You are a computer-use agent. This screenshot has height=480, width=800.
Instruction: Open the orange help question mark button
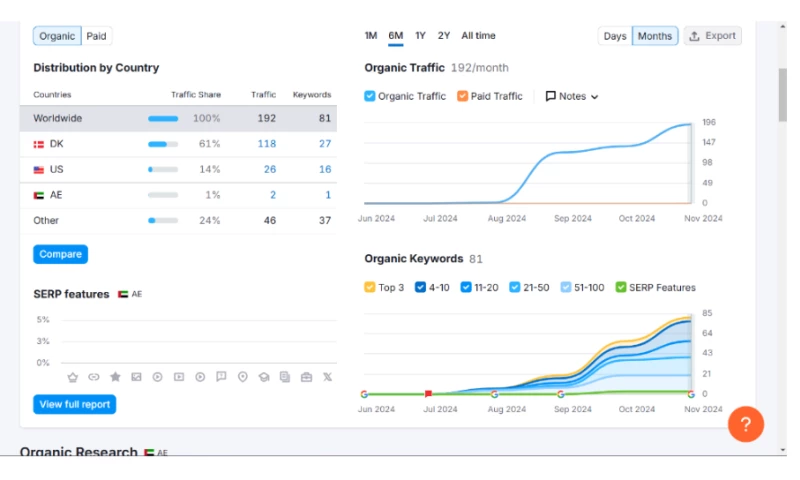(x=745, y=424)
